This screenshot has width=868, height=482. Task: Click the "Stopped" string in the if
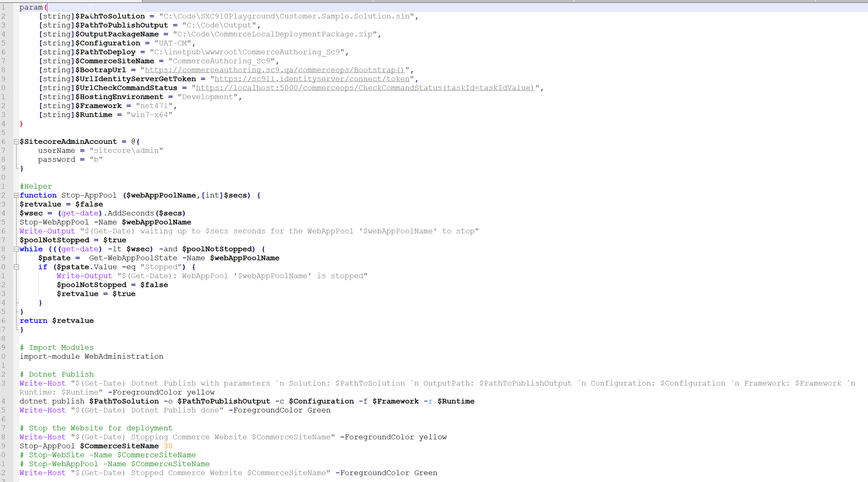161,267
